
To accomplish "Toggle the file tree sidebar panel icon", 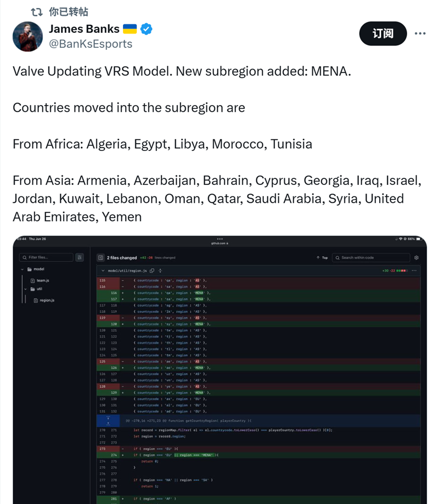I will tap(100, 258).
